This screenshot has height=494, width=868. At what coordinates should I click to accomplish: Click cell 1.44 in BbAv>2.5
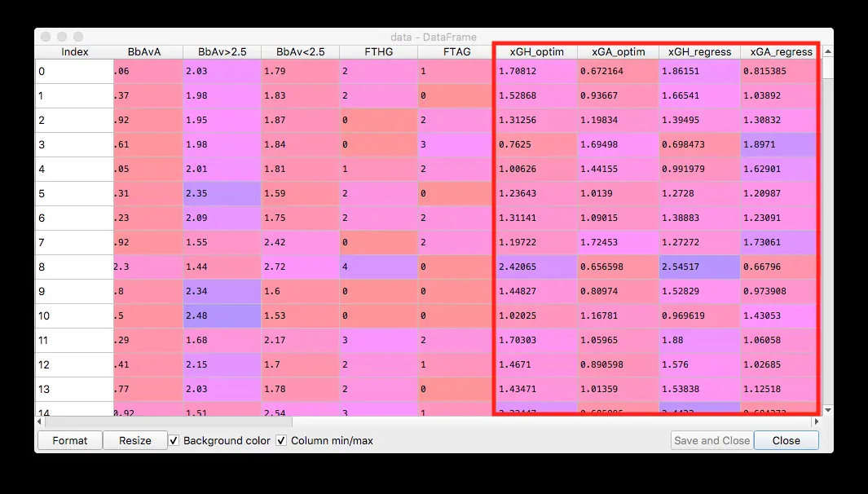coord(222,267)
